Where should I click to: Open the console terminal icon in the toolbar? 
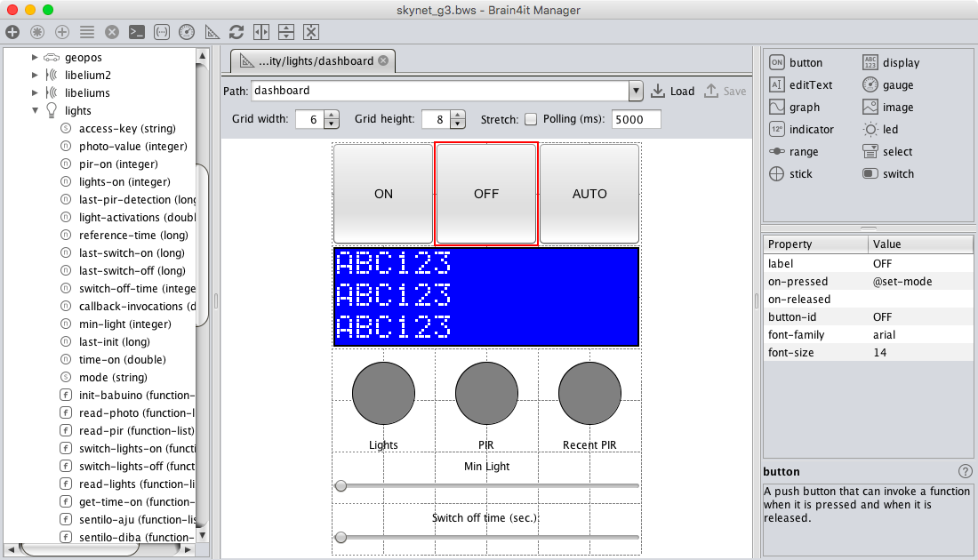(137, 32)
